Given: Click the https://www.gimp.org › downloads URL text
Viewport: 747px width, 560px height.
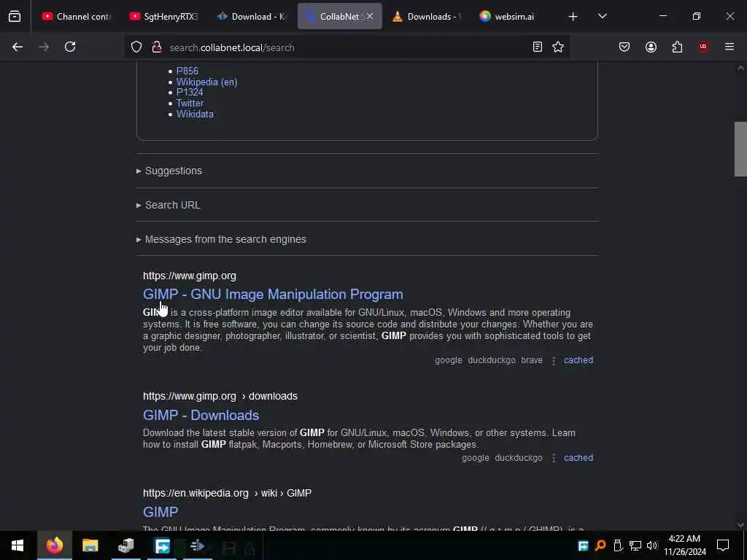Looking at the screenshot, I should click(x=220, y=396).
